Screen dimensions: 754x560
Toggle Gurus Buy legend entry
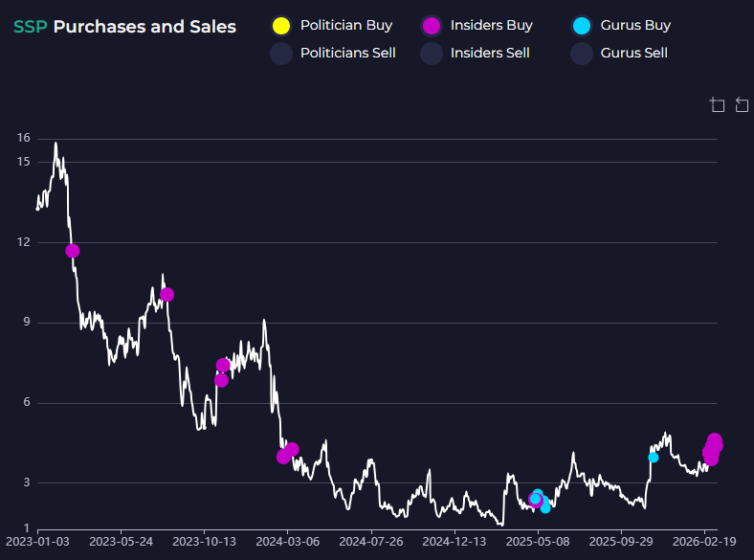click(x=582, y=26)
